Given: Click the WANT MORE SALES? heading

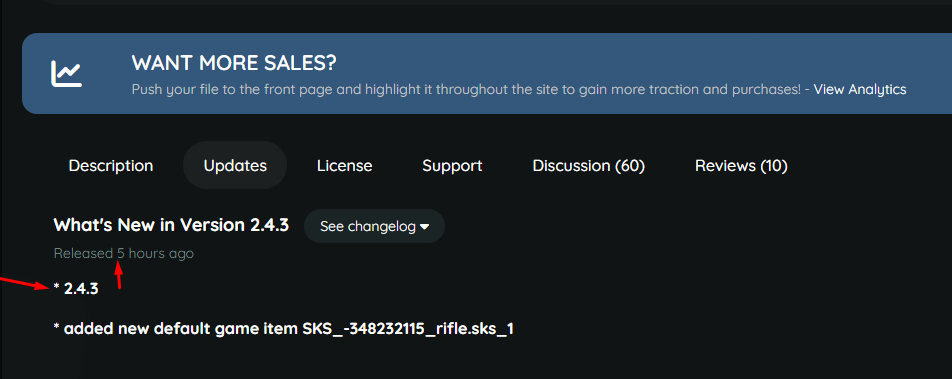Looking at the screenshot, I should 234,63.
